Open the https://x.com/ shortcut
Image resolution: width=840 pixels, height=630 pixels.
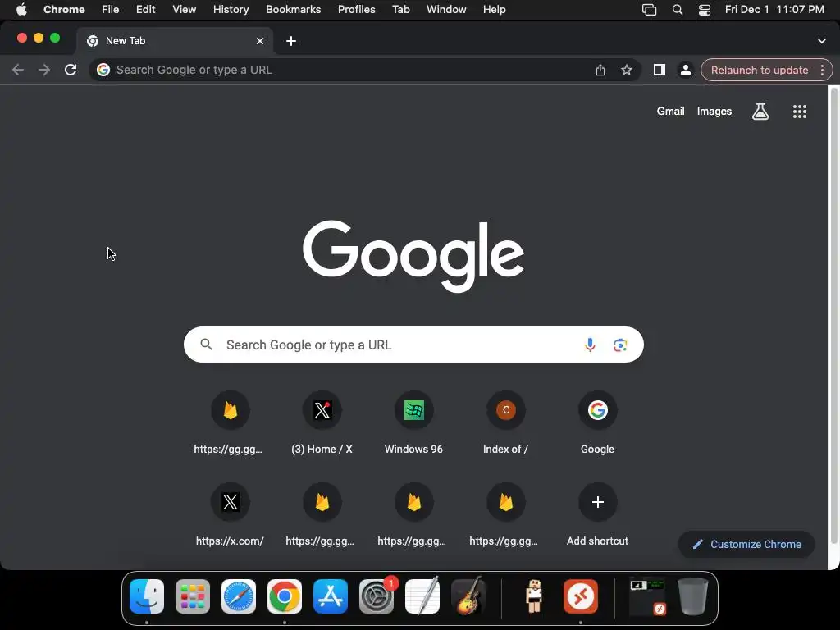(230, 515)
